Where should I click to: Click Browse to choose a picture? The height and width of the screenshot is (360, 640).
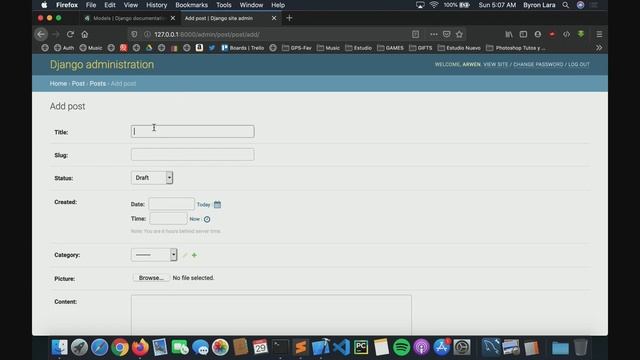coord(151,278)
